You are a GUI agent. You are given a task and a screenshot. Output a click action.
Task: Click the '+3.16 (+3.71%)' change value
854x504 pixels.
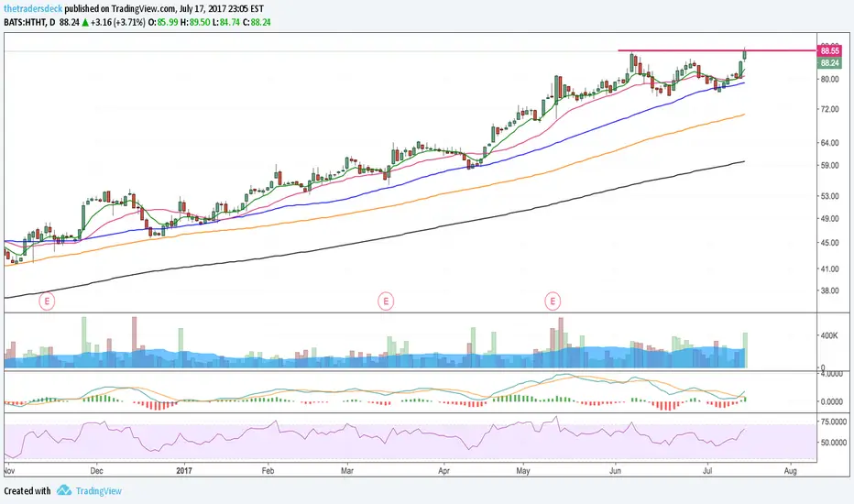[x=117, y=22]
